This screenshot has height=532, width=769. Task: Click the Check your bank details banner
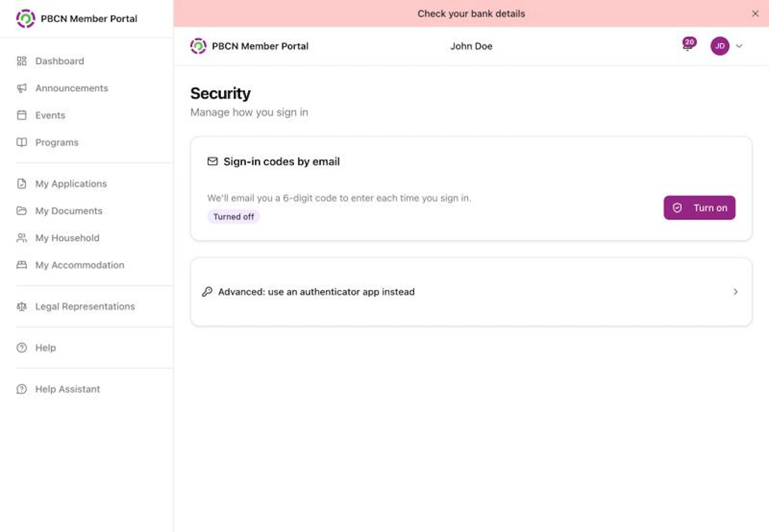point(471,14)
